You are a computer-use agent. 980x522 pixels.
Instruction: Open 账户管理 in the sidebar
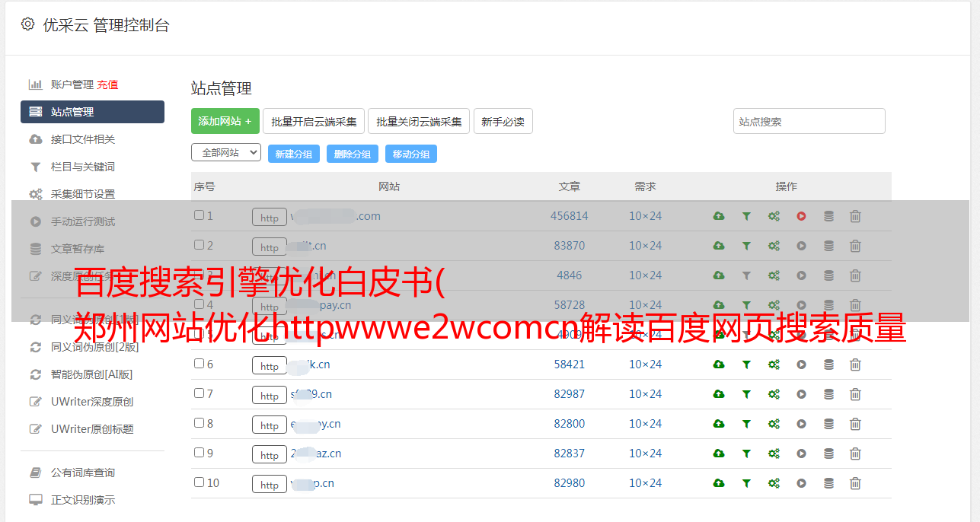[72, 84]
